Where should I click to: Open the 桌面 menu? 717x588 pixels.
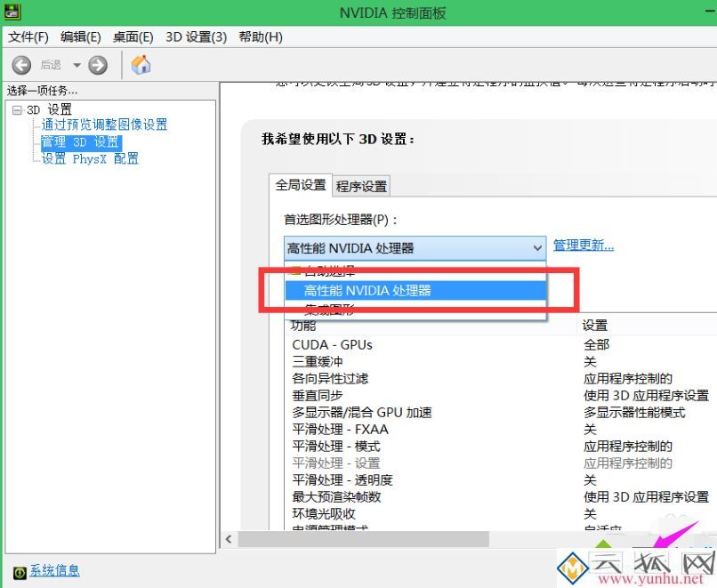coord(132,36)
